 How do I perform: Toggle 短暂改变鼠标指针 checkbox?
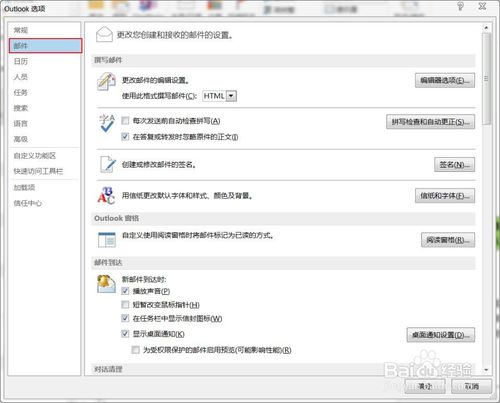tap(125, 304)
